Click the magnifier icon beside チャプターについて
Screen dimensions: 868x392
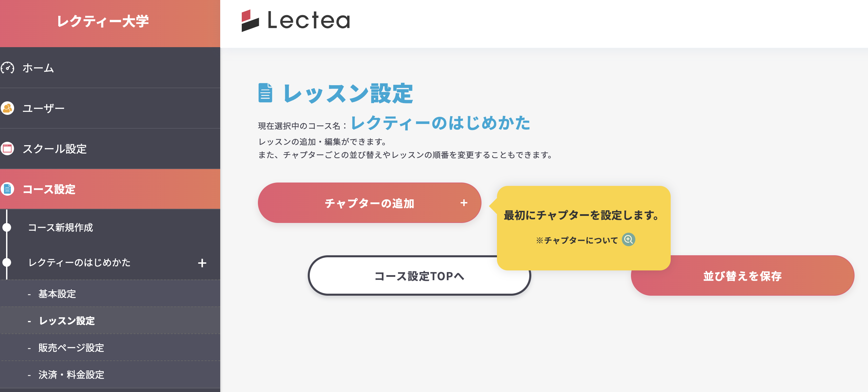click(628, 240)
